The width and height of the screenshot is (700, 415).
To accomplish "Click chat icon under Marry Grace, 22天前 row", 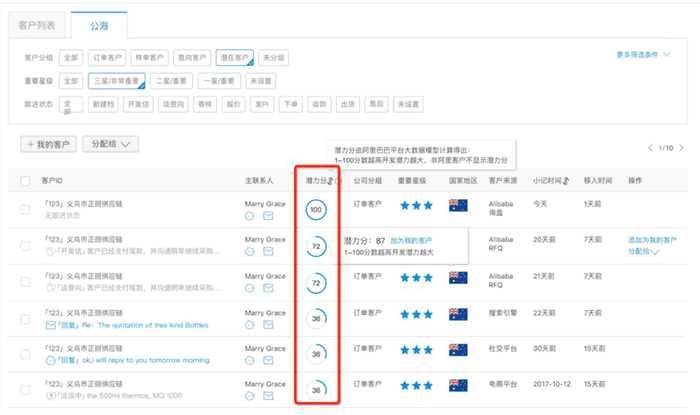I will (250, 325).
